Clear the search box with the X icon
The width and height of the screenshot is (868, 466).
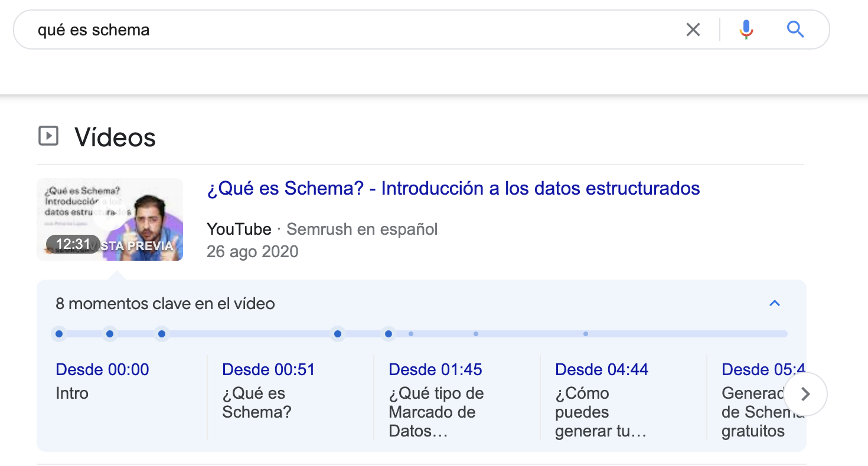[x=693, y=29]
